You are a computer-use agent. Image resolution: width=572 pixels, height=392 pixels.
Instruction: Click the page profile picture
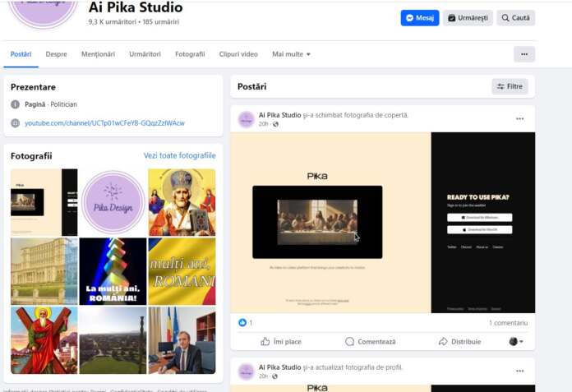(43, 14)
